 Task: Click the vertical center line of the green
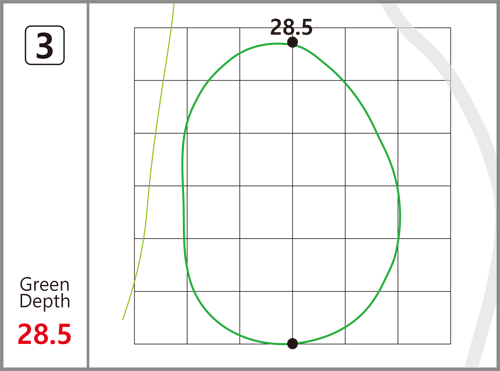coord(292,193)
